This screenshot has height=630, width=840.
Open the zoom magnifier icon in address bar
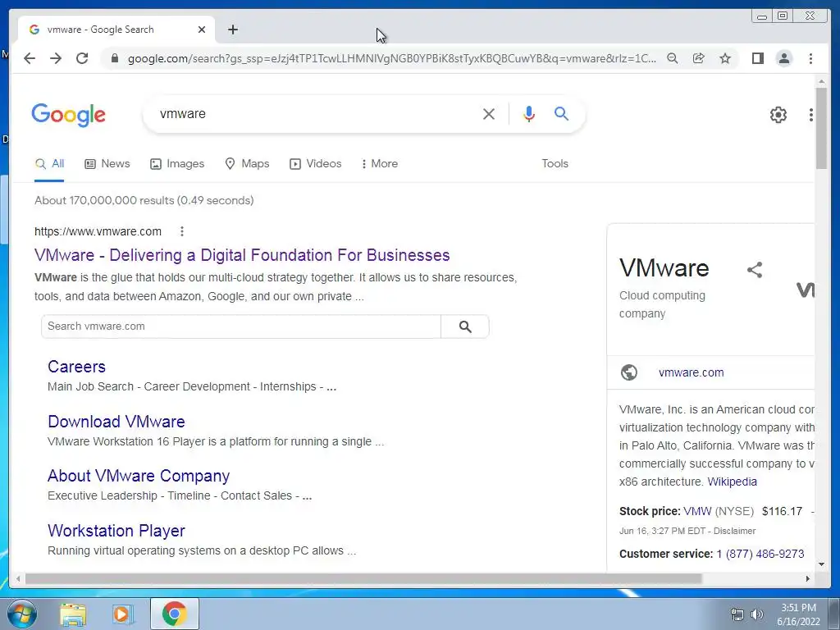click(673, 58)
